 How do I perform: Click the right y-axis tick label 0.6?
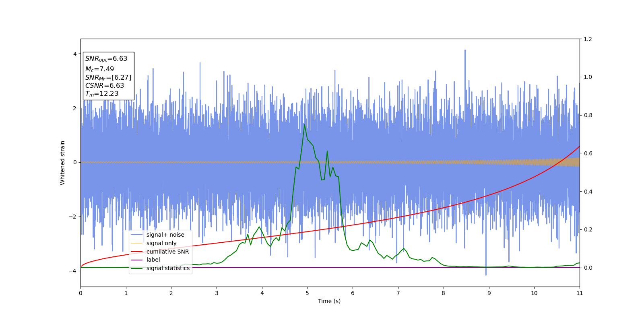point(588,153)
